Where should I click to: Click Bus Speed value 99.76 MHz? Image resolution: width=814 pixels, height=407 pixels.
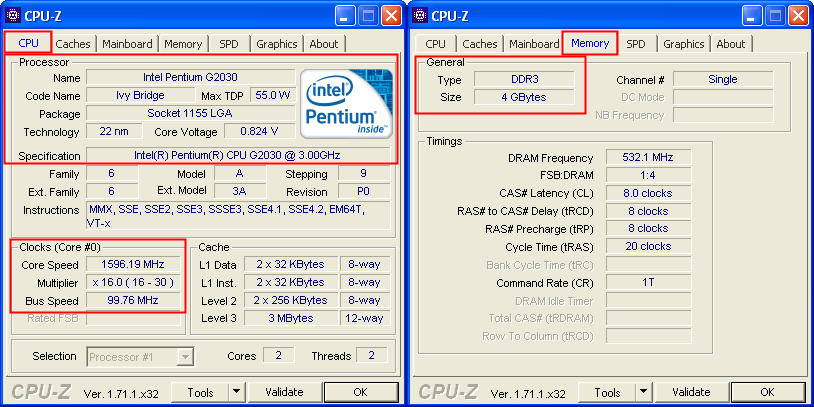(x=133, y=300)
